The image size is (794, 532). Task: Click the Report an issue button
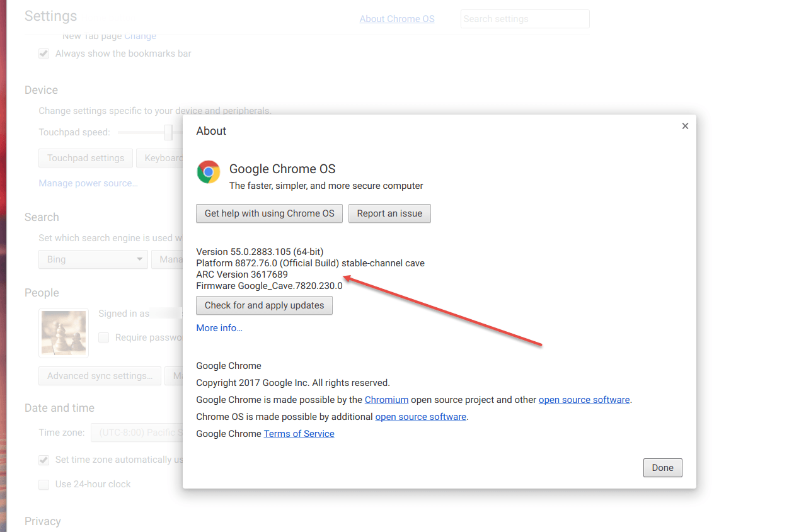[389, 213]
